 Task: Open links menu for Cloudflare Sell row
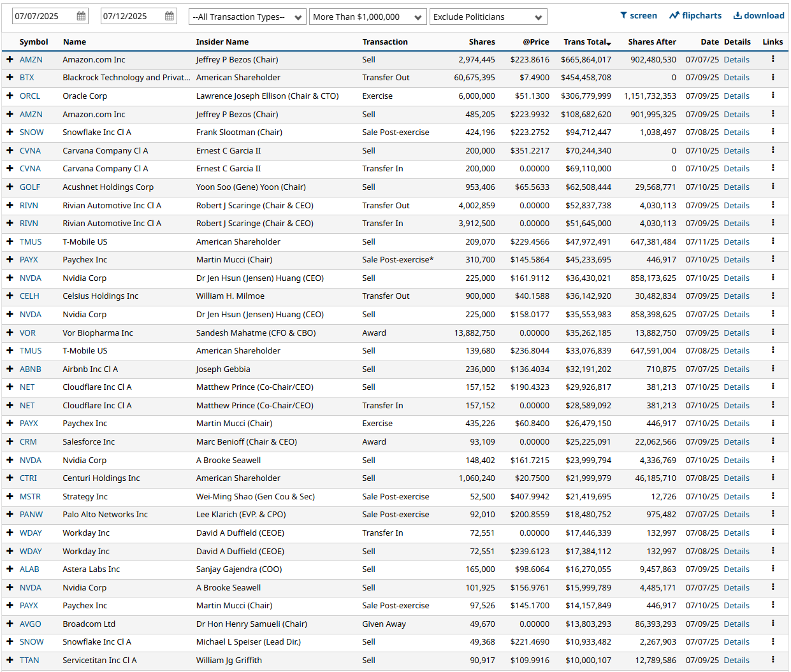pyautogui.click(x=773, y=387)
